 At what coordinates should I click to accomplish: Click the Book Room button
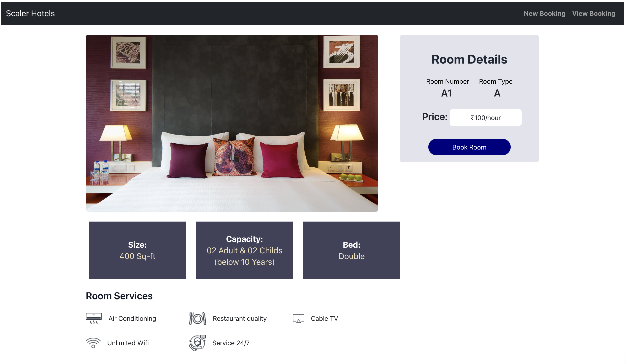click(469, 147)
